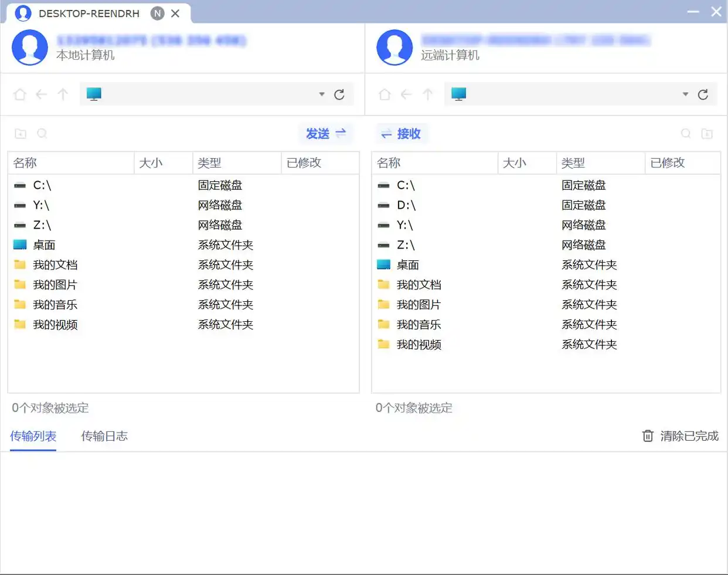Go back in local file browser

(x=41, y=94)
